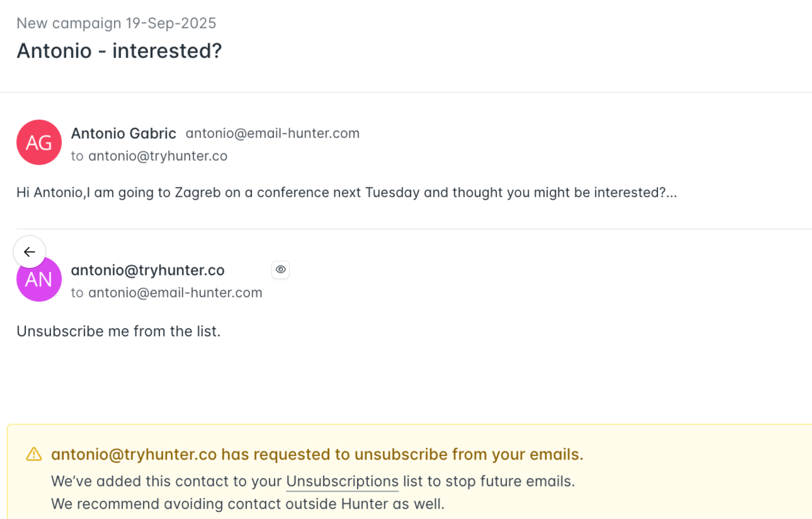Click the back arrow button
The height and width of the screenshot is (519, 812).
pos(30,252)
